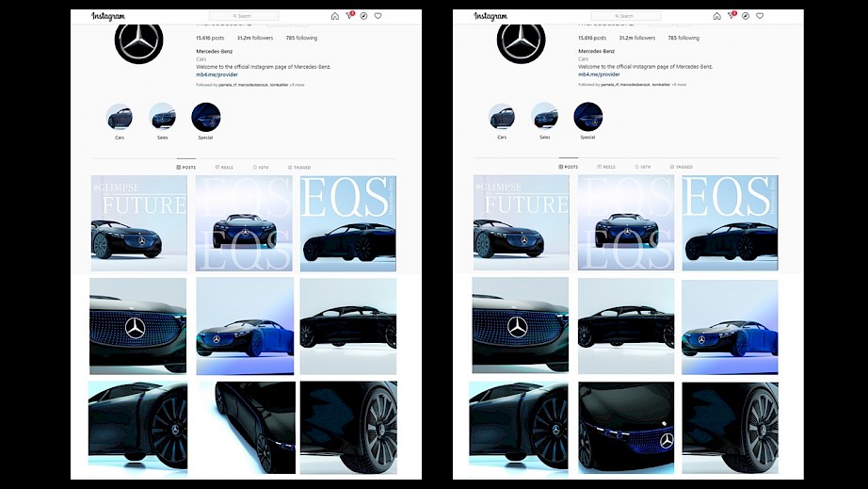Open direct messages icon in left page
The image size is (868, 489).
click(x=349, y=16)
